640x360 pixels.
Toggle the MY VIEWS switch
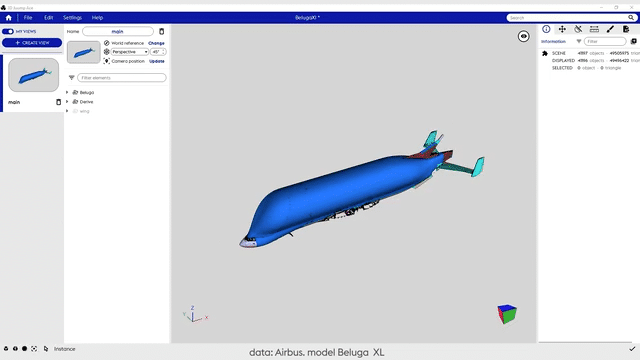8,31
